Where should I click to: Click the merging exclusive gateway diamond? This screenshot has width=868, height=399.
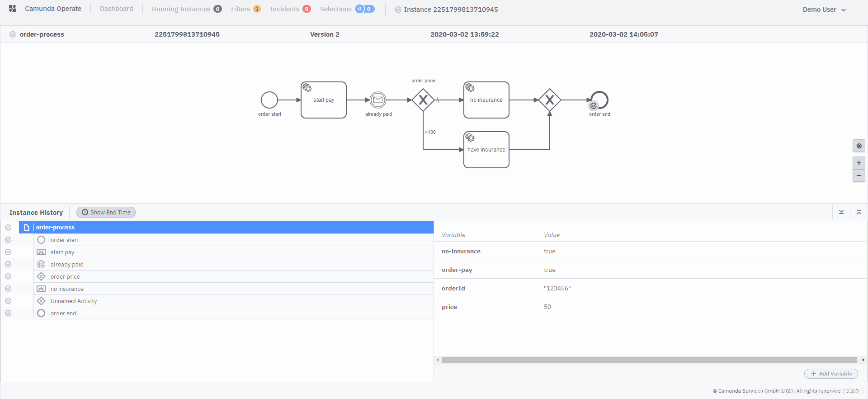point(550,100)
